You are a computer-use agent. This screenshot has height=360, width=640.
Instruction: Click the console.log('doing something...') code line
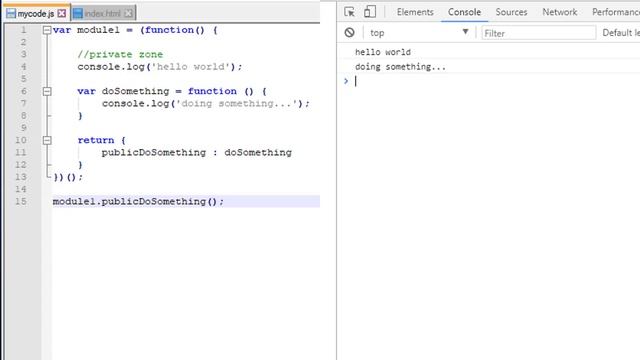point(206,104)
